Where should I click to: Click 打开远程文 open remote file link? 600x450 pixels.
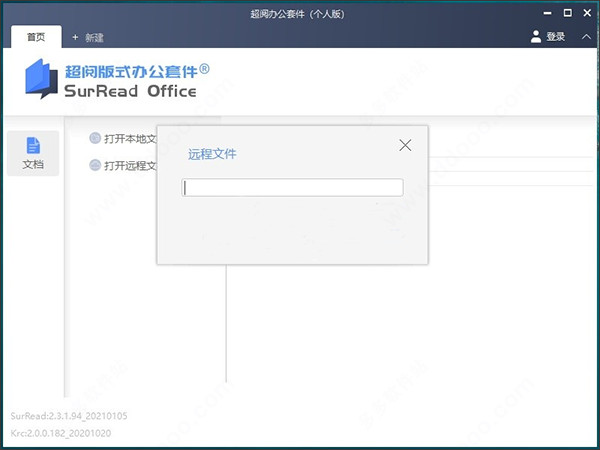click(x=130, y=165)
